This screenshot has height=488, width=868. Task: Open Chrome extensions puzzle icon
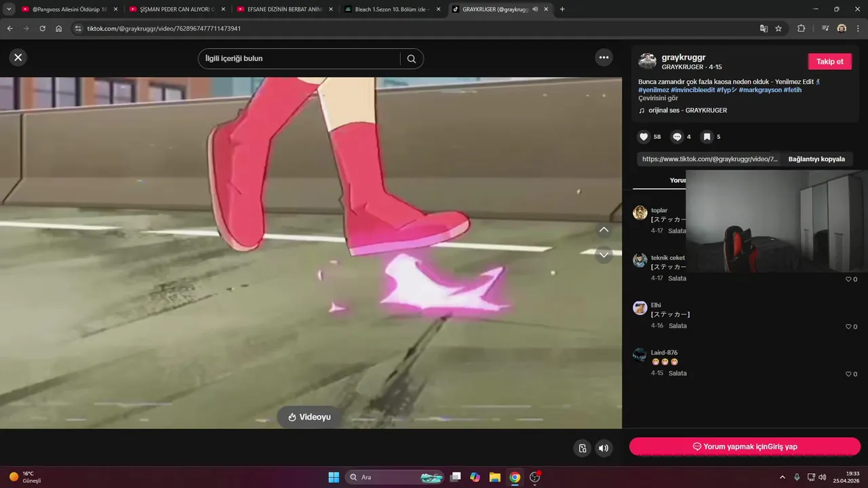(x=802, y=28)
